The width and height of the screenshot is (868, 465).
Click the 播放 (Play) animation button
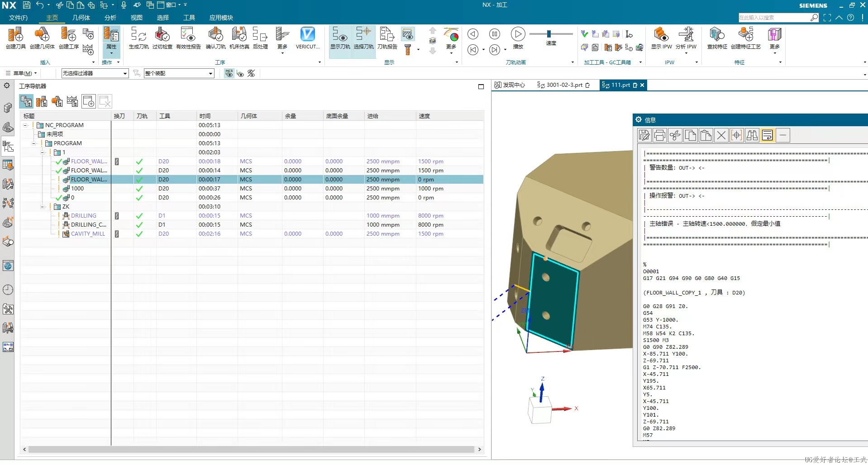click(x=518, y=37)
